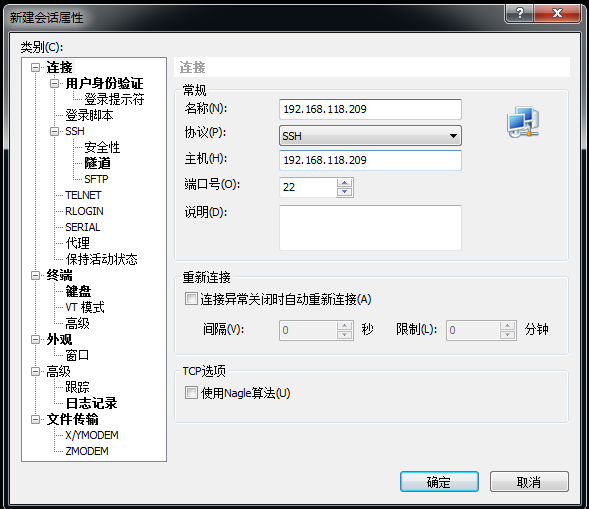Select 日志记录 tree item
Image resolution: width=589 pixels, height=509 pixels.
[91, 403]
